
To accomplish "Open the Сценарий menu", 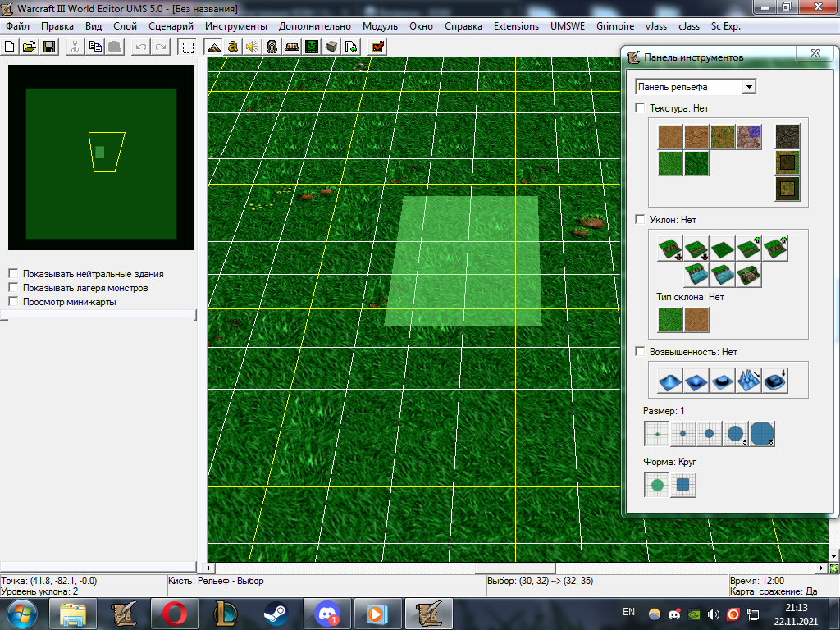I will click(171, 26).
